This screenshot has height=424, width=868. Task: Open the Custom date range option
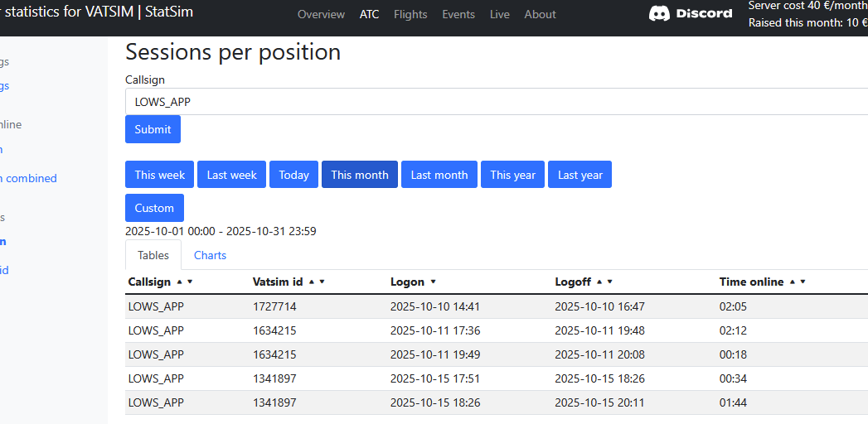pyautogui.click(x=154, y=208)
